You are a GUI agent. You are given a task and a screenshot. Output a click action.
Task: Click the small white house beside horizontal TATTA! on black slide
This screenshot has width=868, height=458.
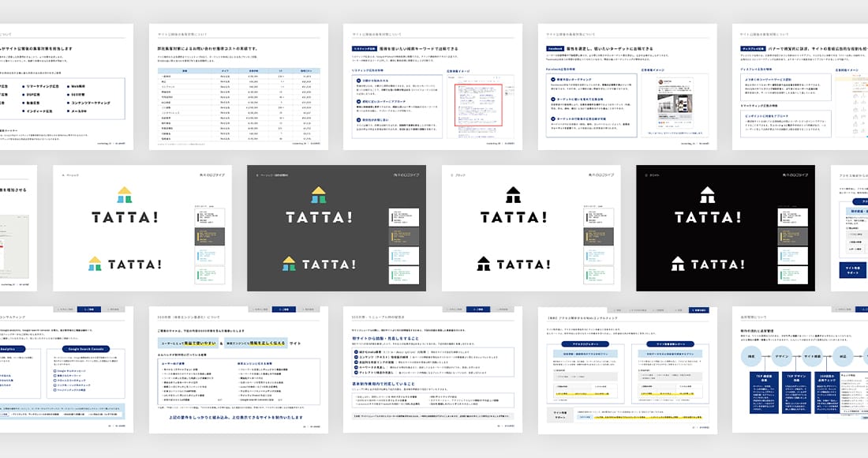[x=678, y=265]
